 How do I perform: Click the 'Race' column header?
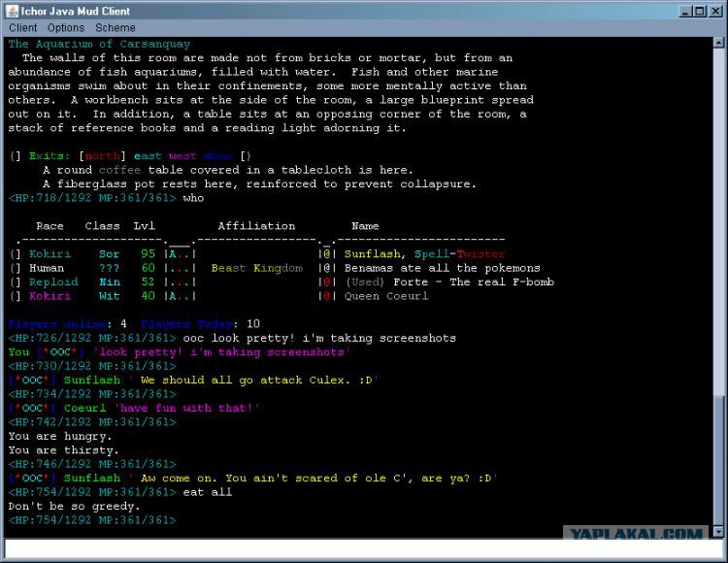coord(50,226)
